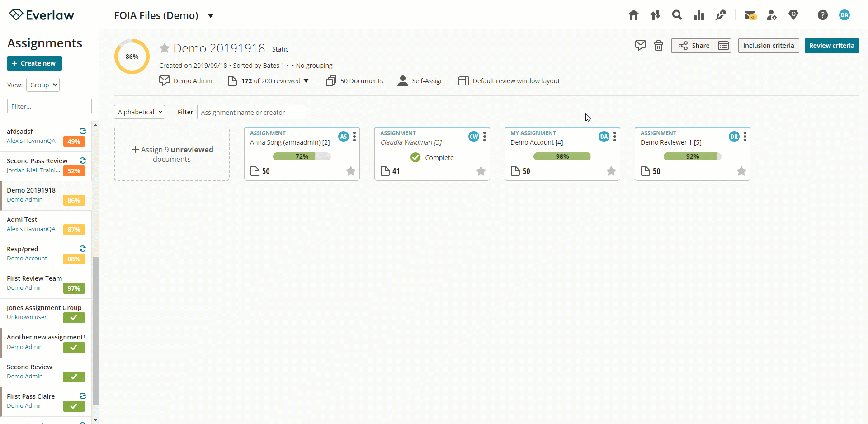Click the assignments sidebar scrollbar

click(x=95, y=331)
